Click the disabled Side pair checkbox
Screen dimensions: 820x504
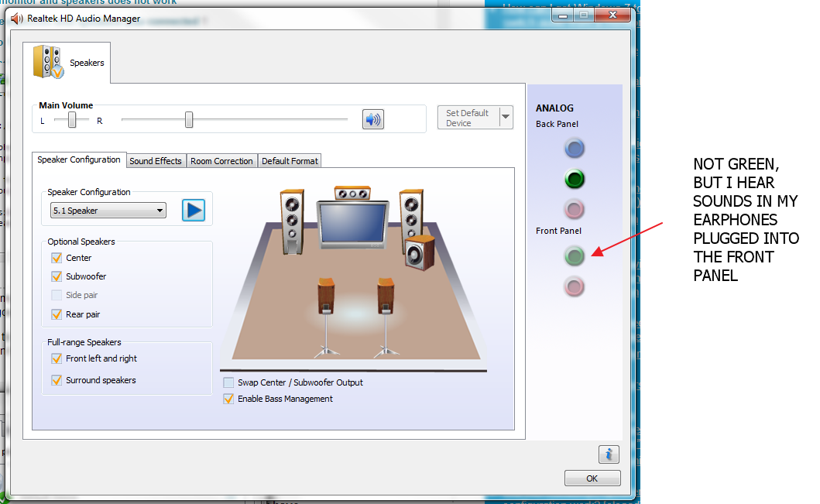click(57, 295)
